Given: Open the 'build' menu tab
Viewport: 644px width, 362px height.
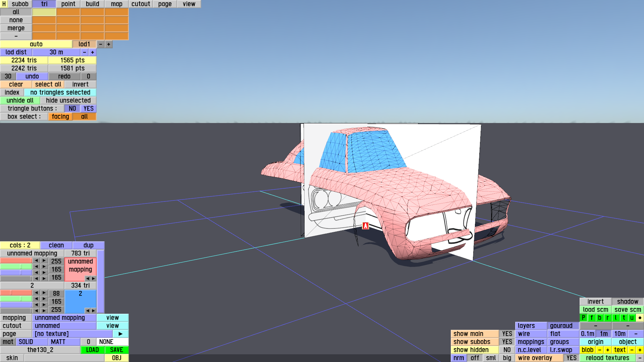Looking at the screenshot, I should tap(92, 4).
